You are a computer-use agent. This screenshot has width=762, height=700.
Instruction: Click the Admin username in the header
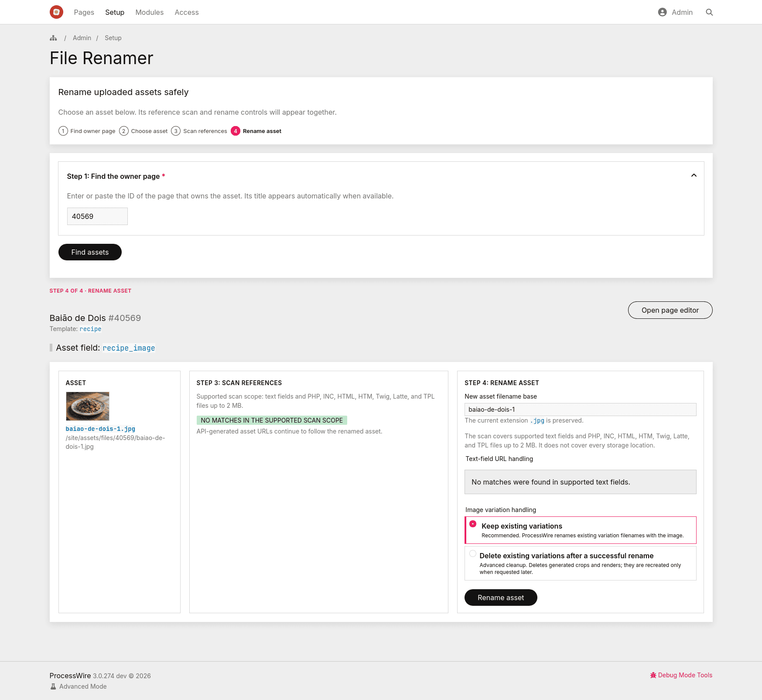[682, 12]
